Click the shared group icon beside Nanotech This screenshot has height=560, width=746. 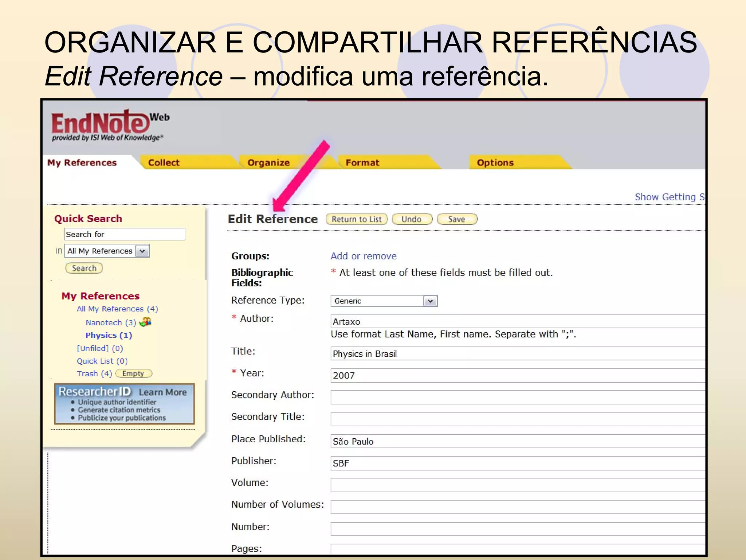[x=145, y=322]
